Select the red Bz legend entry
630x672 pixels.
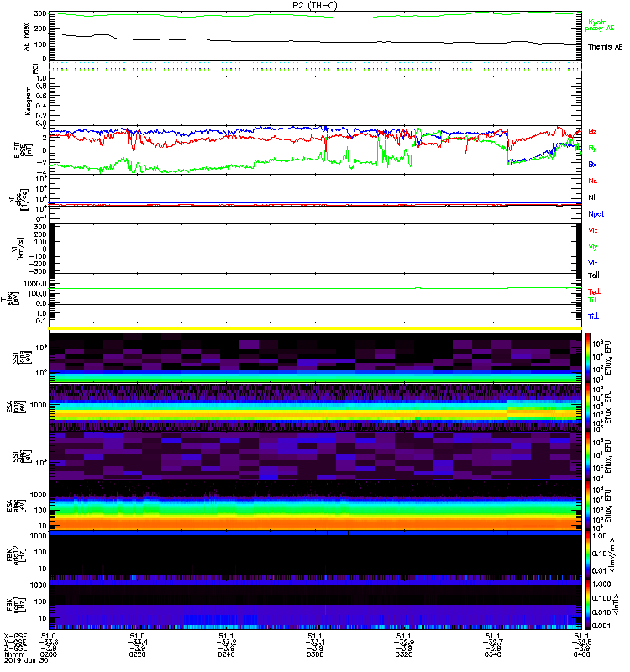click(592, 131)
